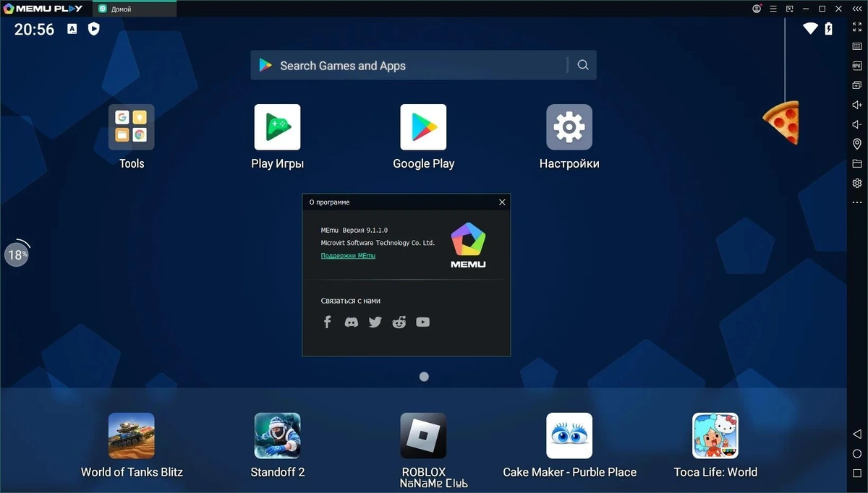This screenshot has height=493, width=868.
Task: Tap the Android home circle button
Action: click(857, 454)
